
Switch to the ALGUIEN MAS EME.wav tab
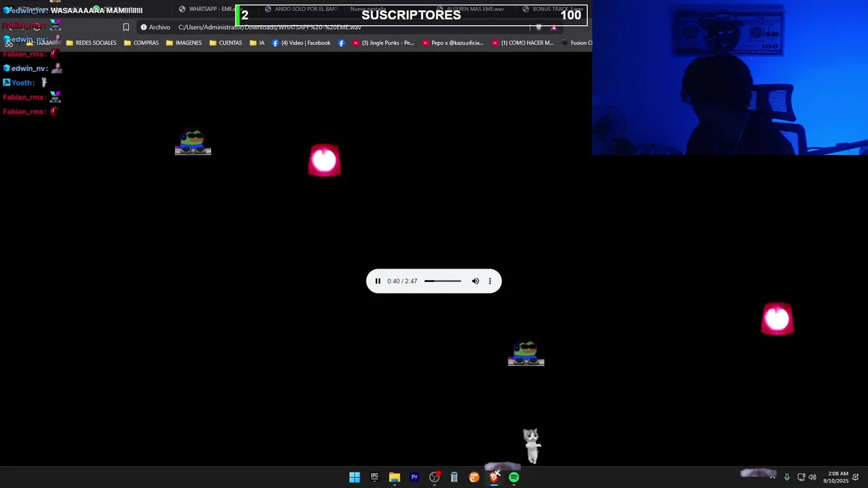pos(471,9)
